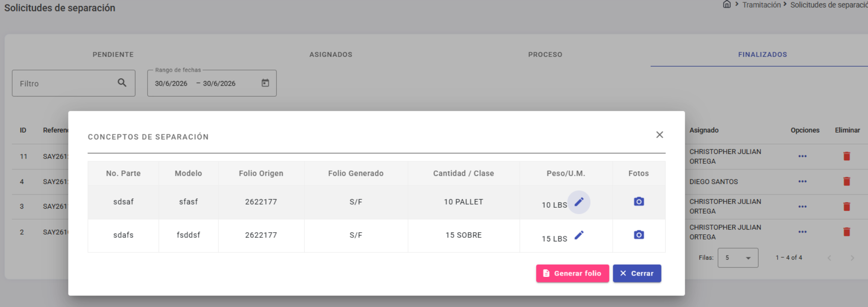Expand the Filas rows-per-page dropdown
This screenshot has width=868, height=307.
pyautogui.click(x=738, y=258)
